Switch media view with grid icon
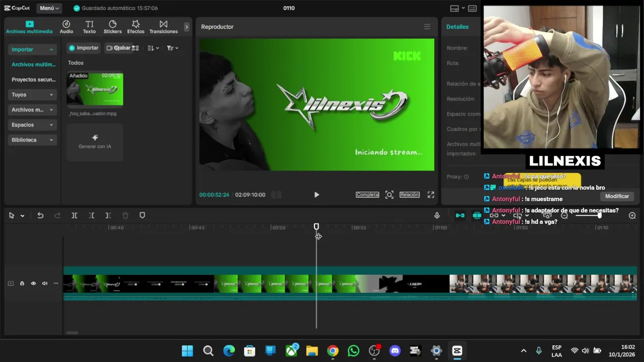Viewport: 644px width, 362px height. (135, 48)
